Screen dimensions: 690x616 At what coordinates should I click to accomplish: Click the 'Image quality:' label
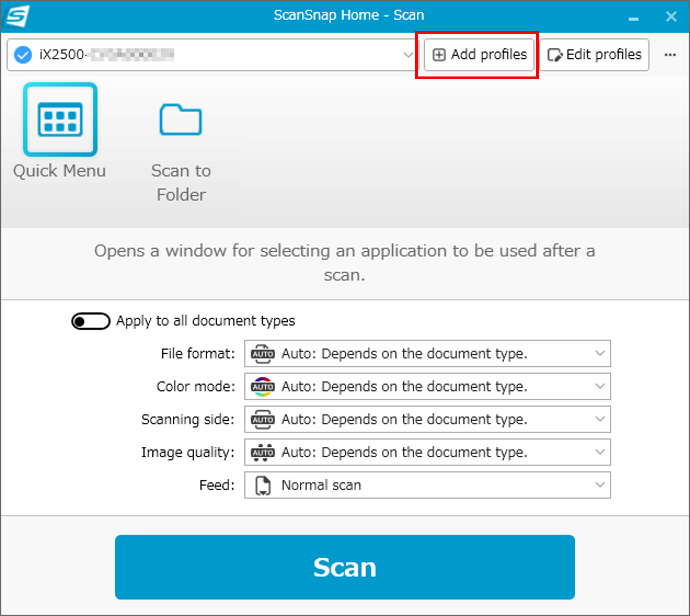[x=188, y=452]
